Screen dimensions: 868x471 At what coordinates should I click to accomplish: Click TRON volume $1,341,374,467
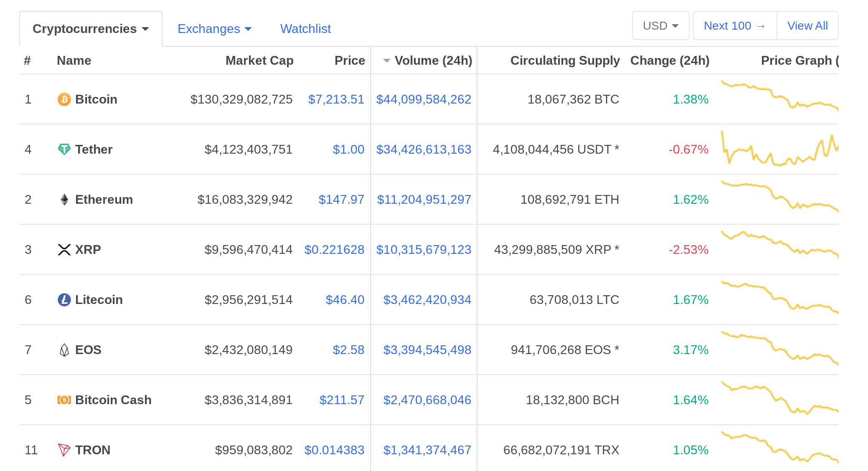click(427, 450)
